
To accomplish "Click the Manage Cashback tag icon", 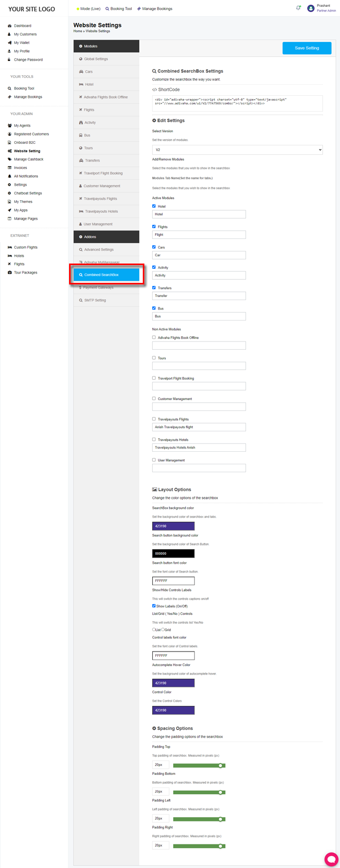I will coord(9,159).
